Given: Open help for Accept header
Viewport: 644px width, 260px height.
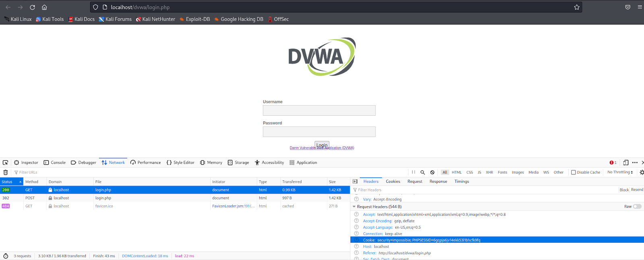Looking at the screenshot, I should coord(356,215).
